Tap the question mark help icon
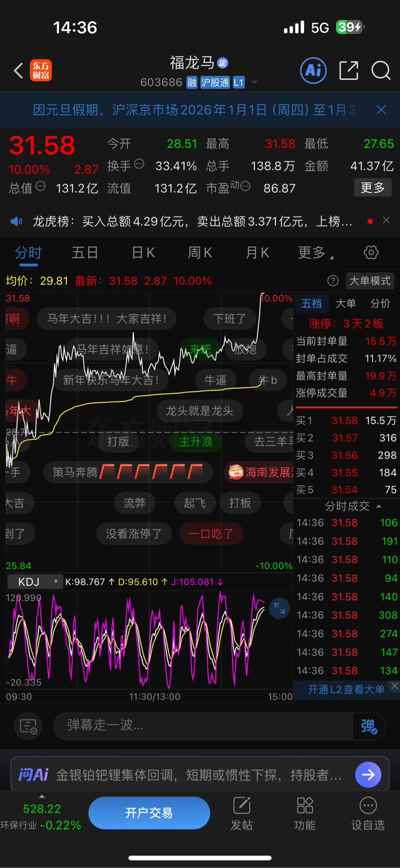The width and height of the screenshot is (400, 868). (x=333, y=281)
